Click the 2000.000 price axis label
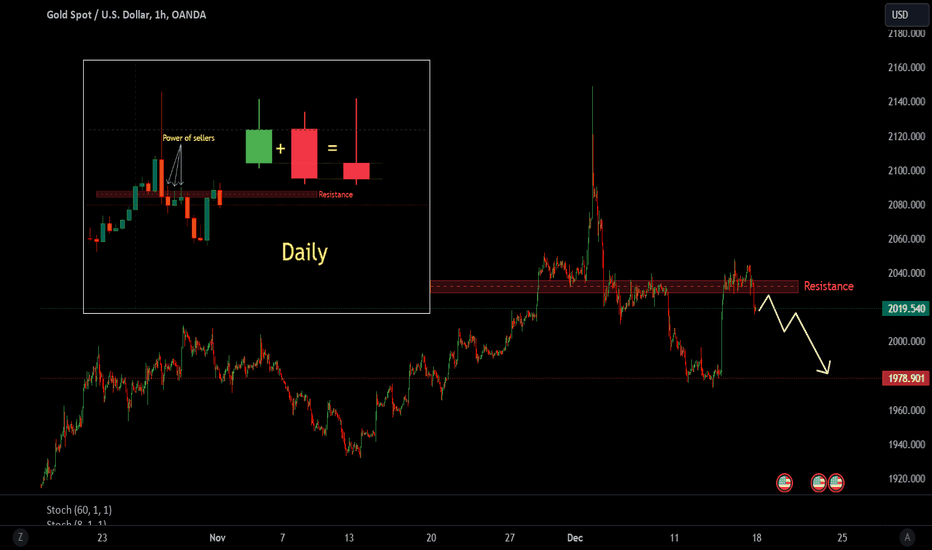Image resolution: width=932 pixels, height=550 pixels. click(906, 341)
